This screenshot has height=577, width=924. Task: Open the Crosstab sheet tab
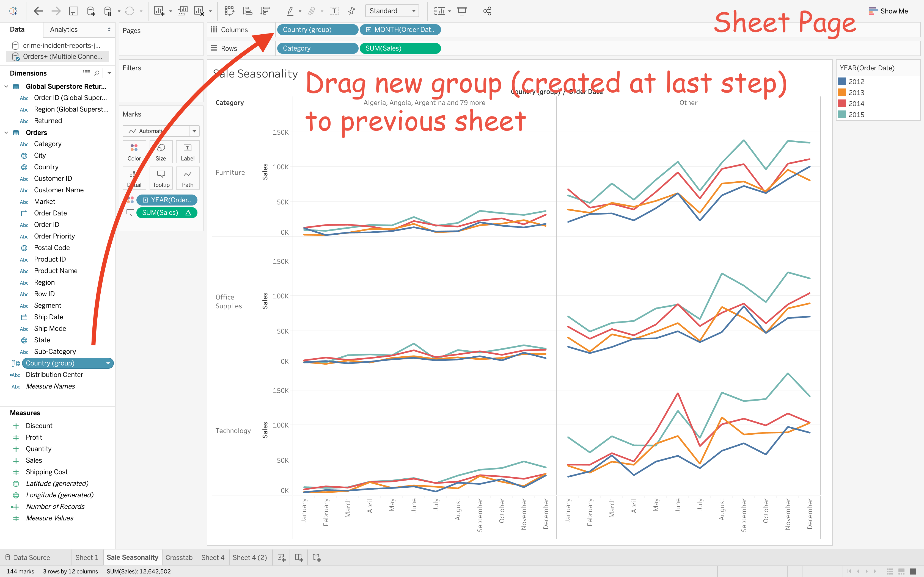point(179,557)
